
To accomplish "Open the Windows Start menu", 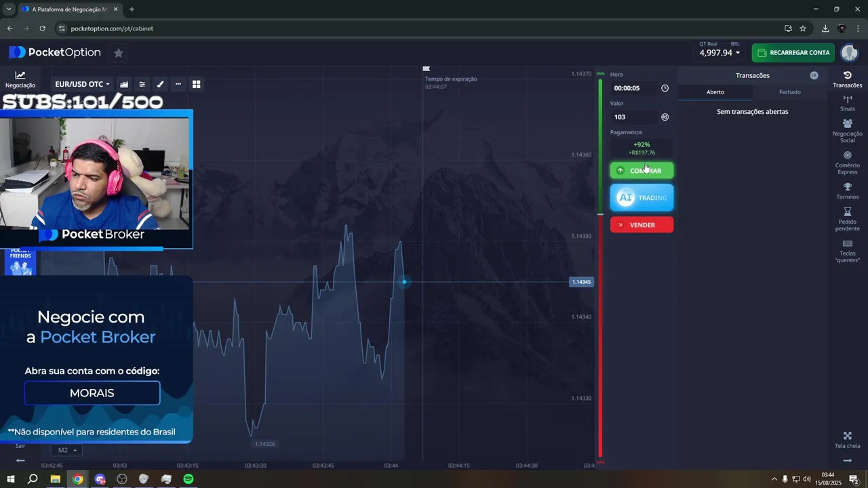I will [11, 479].
